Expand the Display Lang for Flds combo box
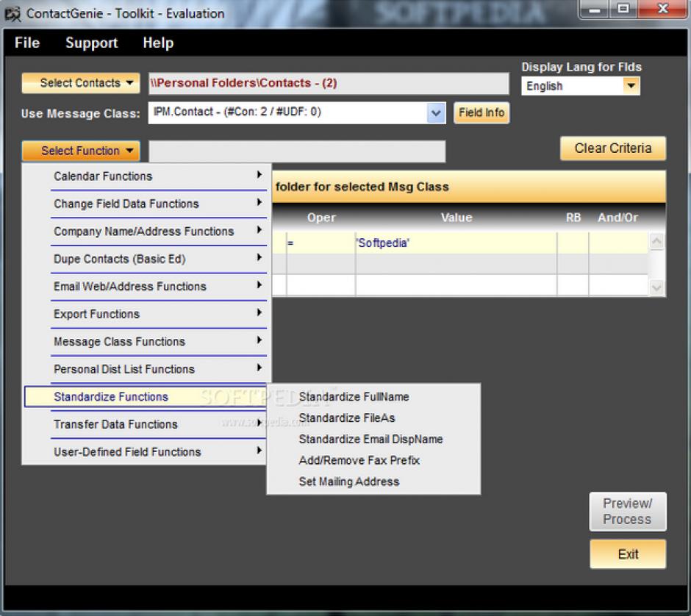The width and height of the screenshot is (691, 616). (x=631, y=86)
